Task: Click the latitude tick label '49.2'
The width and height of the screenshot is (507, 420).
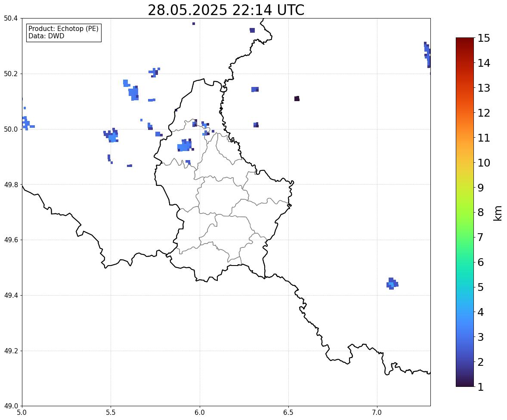Action: point(11,351)
